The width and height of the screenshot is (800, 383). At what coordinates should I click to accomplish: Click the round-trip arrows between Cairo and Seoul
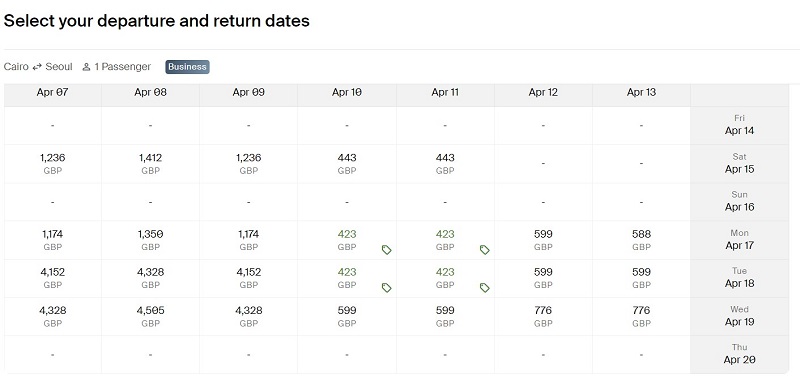(37, 67)
